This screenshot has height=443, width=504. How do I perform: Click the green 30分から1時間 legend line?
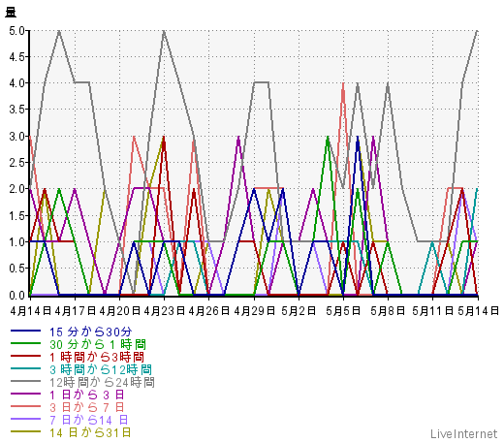25,343
